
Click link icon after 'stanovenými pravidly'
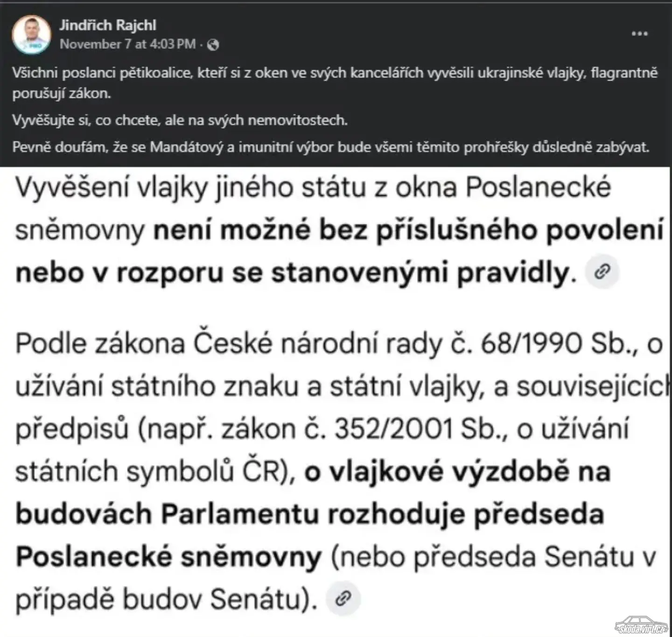(602, 271)
